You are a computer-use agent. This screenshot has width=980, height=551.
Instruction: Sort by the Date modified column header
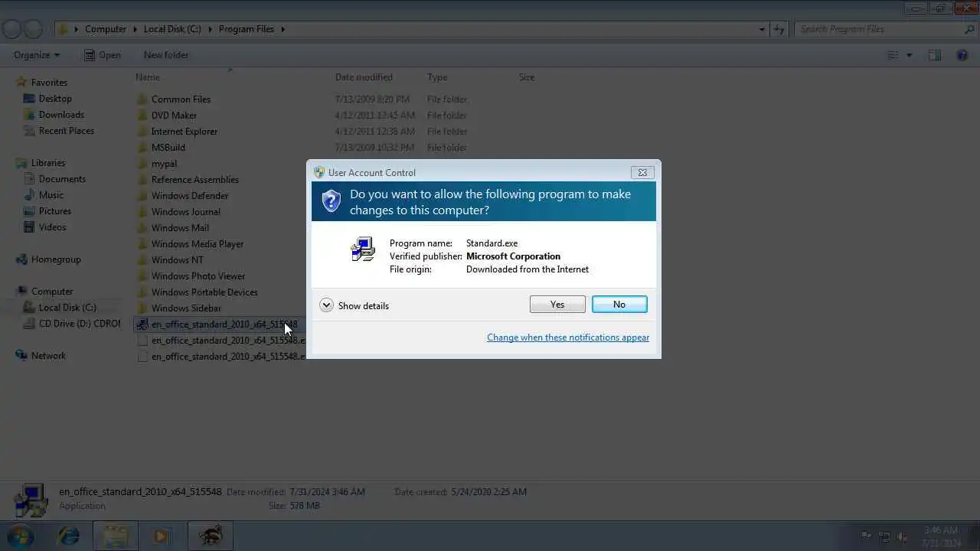coord(364,77)
